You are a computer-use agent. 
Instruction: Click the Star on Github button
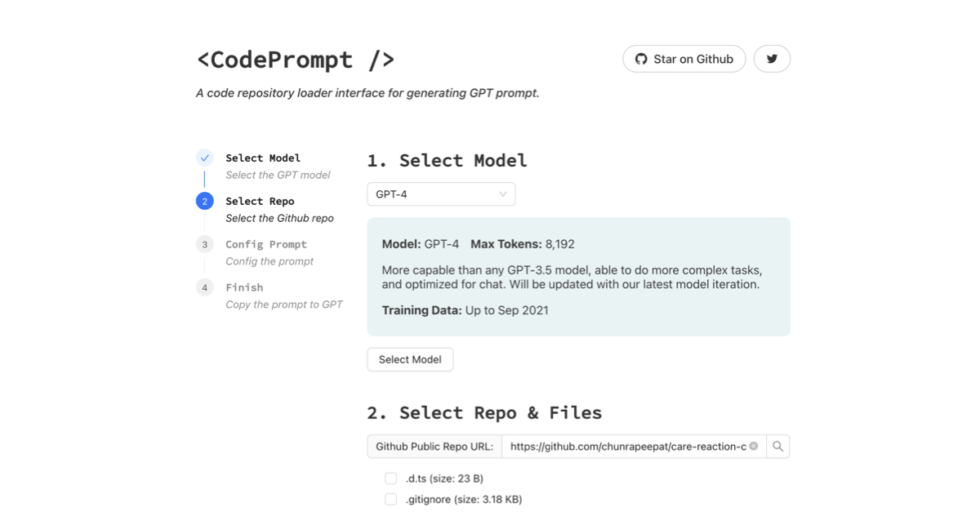click(x=684, y=59)
